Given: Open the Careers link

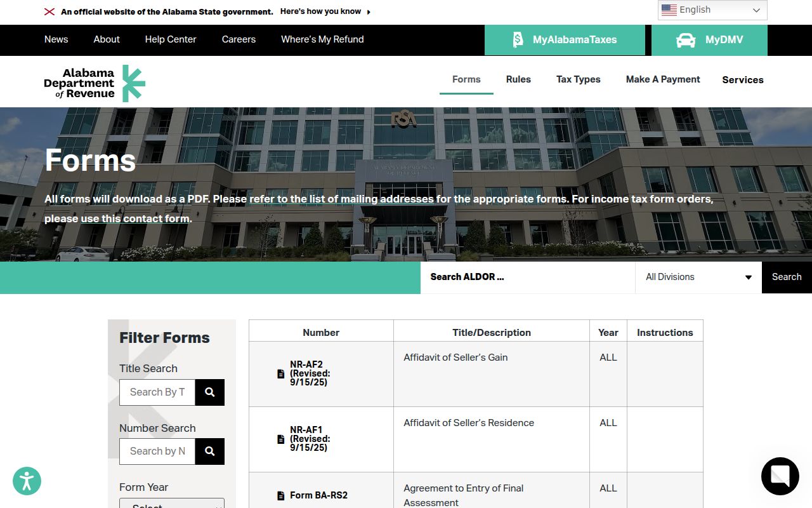Looking at the screenshot, I should pyautogui.click(x=239, y=39).
